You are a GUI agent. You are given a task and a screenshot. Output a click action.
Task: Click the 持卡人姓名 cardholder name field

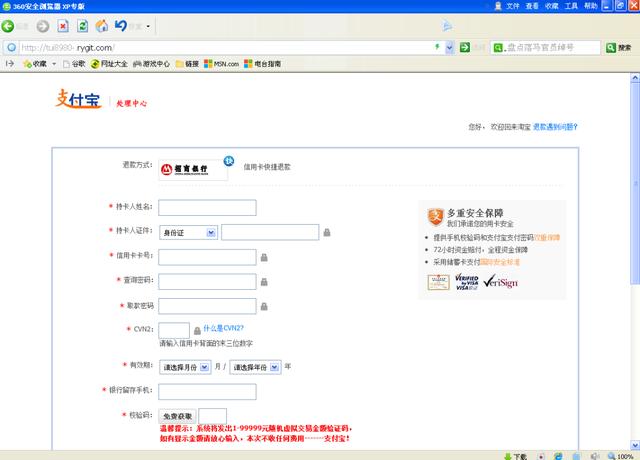pyautogui.click(x=207, y=208)
